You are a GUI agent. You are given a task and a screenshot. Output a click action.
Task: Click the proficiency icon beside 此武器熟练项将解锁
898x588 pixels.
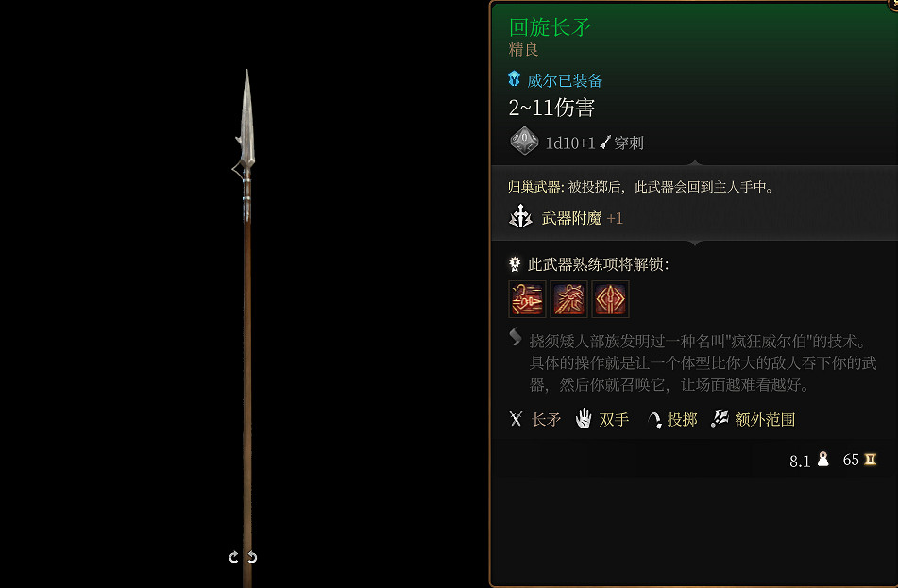(515, 264)
